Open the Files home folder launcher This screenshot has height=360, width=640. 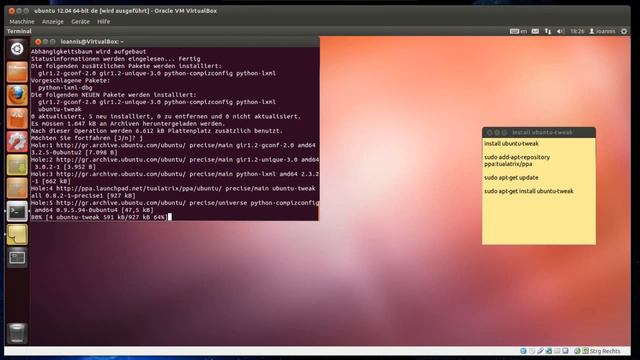(x=17, y=72)
